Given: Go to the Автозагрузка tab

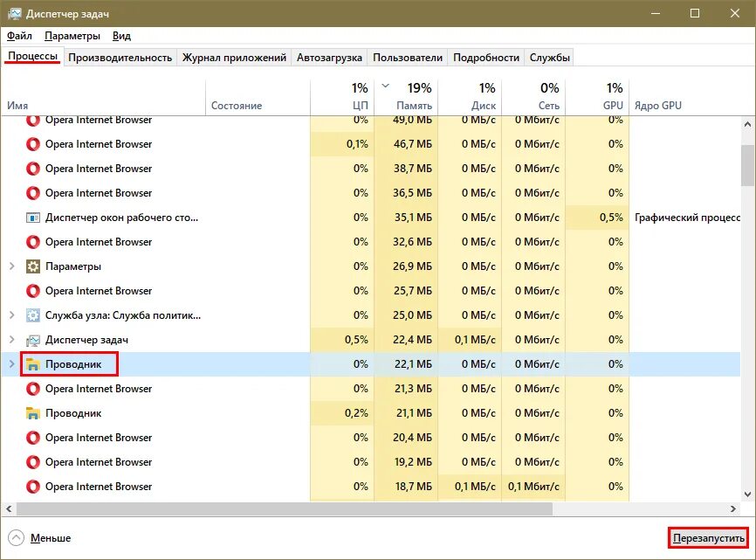Looking at the screenshot, I should click(329, 58).
